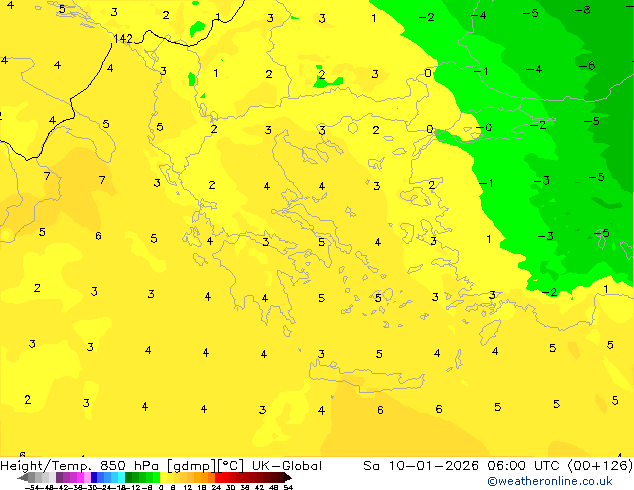Select the 06:00 UTC time label
Image resolution: width=634 pixels, height=490 pixels.
524,466
